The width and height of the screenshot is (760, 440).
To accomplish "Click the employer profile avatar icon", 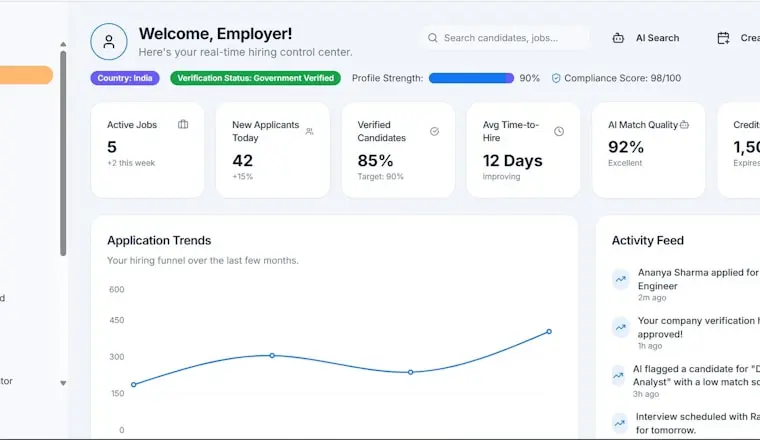I will coord(109,42).
